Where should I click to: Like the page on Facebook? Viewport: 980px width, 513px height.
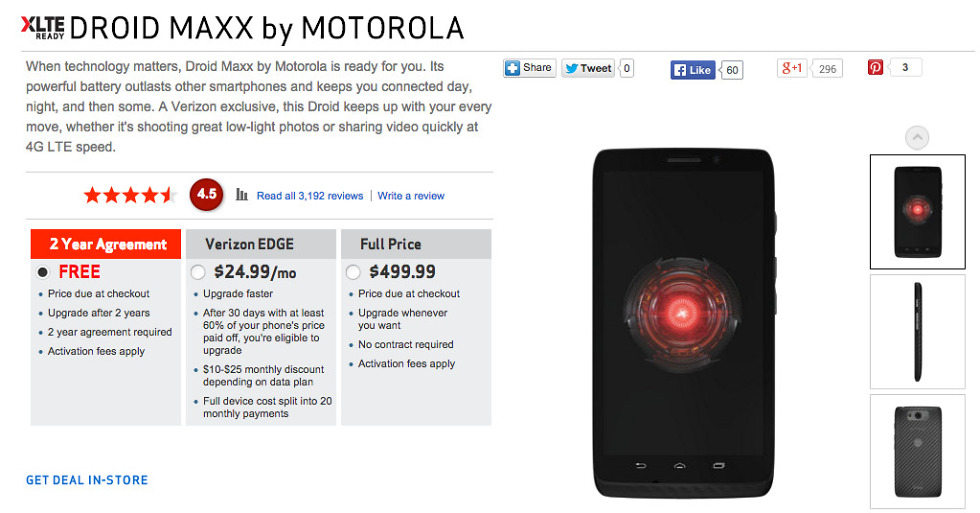click(x=693, y=70)
